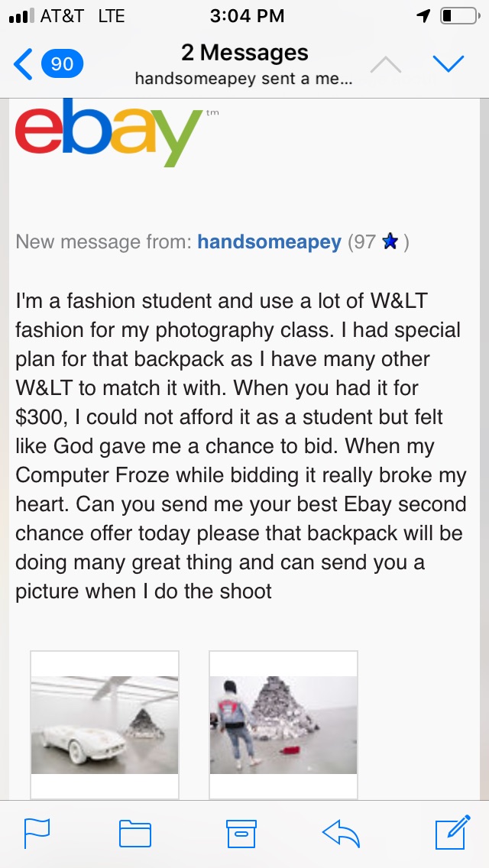Compose a new email with the pencil icon
This screenshot has height=868, width=489.
click(453, 832)
